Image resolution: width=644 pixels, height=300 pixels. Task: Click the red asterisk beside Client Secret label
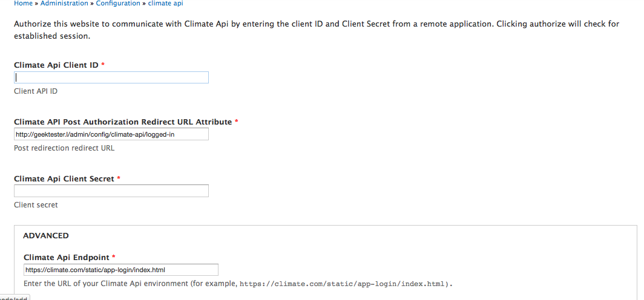tap(119, 178)
